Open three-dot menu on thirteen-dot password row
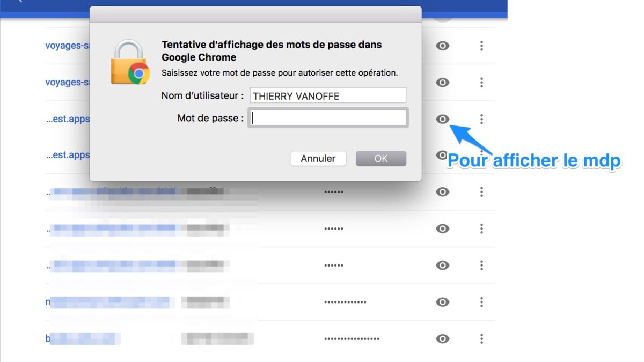 (481, 302)
